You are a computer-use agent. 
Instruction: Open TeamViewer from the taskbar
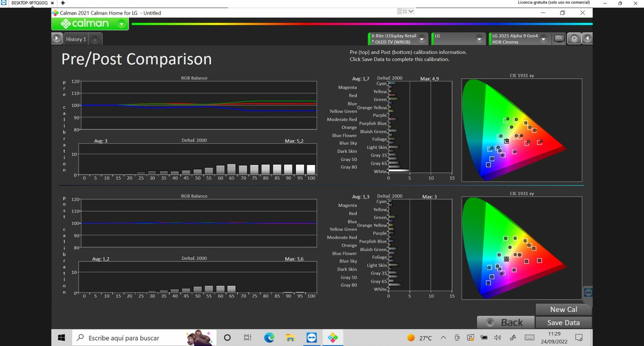(x=311, y=338)
